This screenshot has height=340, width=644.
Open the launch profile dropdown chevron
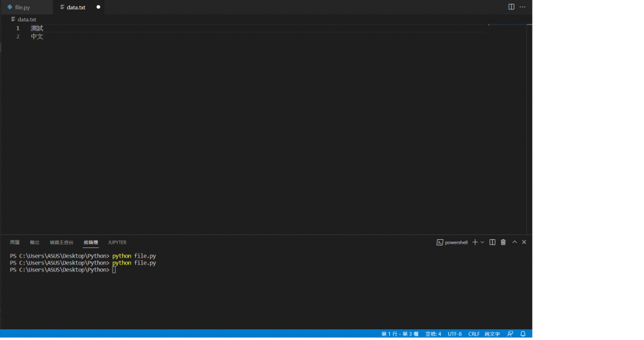pos(482,242)
